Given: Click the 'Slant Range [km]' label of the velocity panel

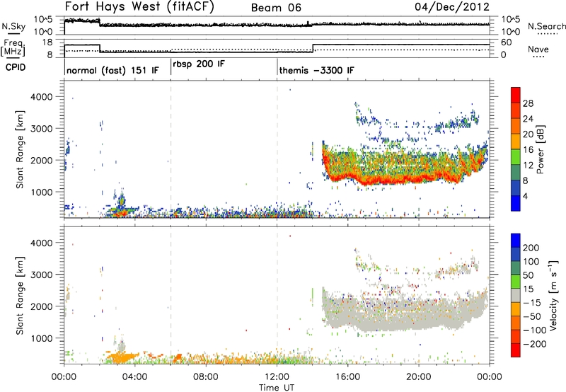Looking at the screenshot, I should 20,296.
